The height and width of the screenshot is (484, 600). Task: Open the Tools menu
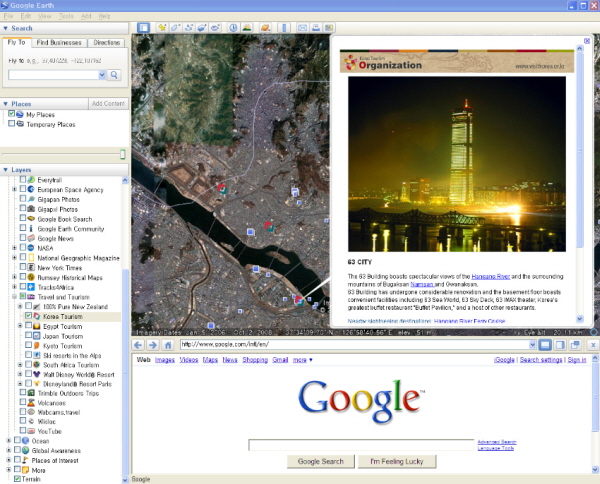click(66, 16)
